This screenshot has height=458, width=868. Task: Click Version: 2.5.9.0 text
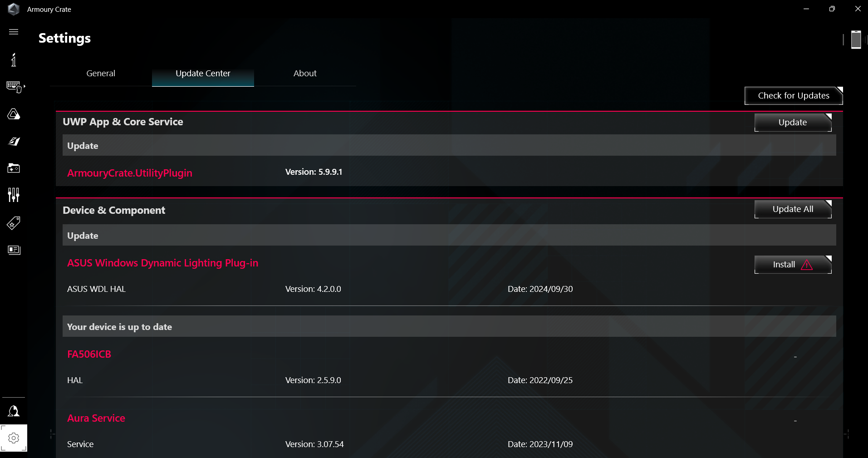[313, 380]
